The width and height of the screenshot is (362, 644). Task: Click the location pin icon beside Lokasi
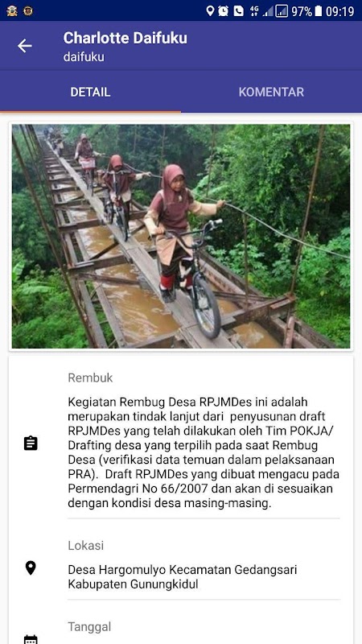[31, 568]
